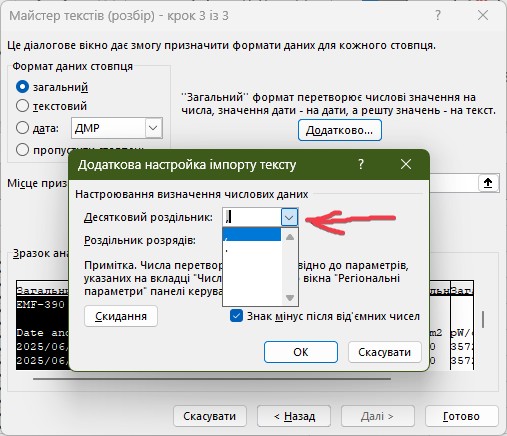Click Скасувати in the advanced dialog
The width and height of the screenshot is (507, 436).
pos(385,352)
